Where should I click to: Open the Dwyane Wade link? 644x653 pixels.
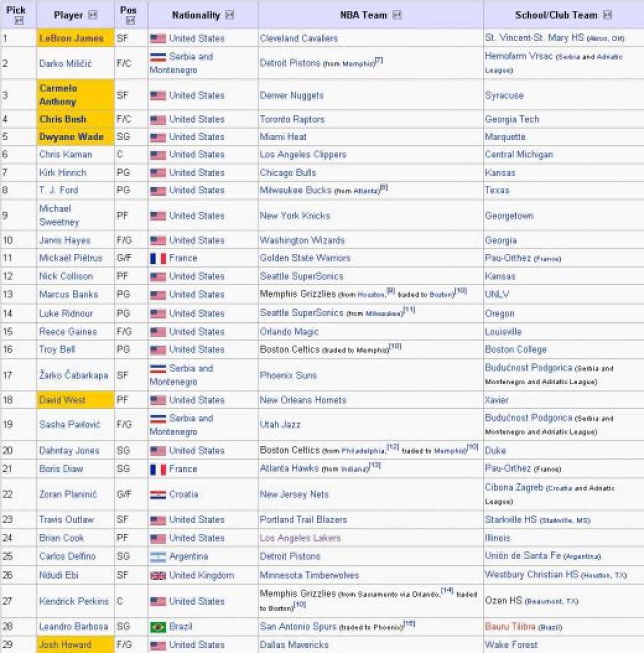click(x=71, y=137)
